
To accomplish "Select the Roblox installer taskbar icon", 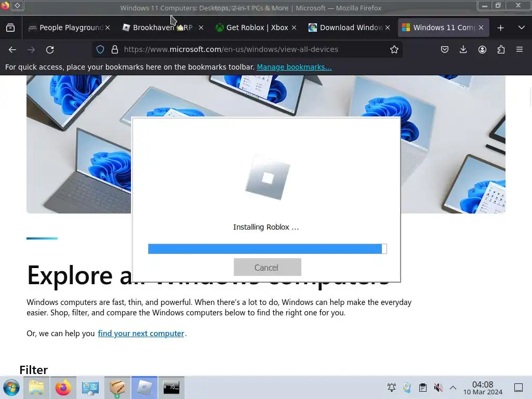I will [x=144, y=388].
